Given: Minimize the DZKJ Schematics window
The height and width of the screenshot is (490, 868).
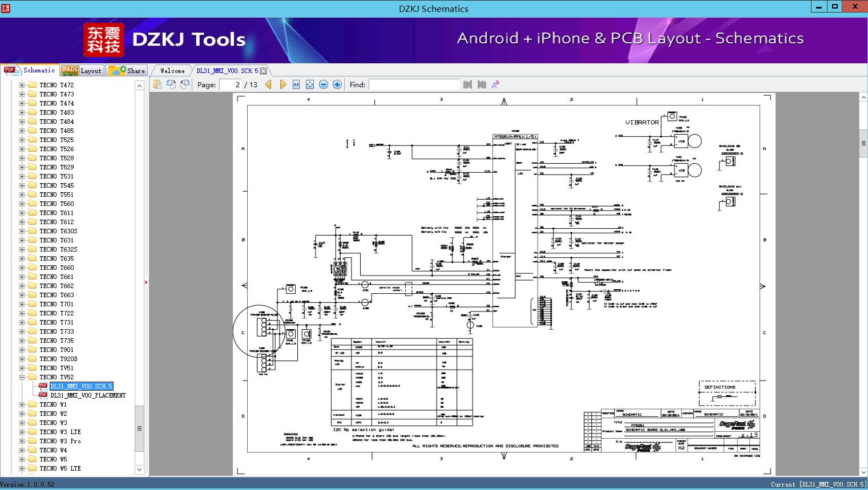Looking at the screenshot, I should click(819, 7).
